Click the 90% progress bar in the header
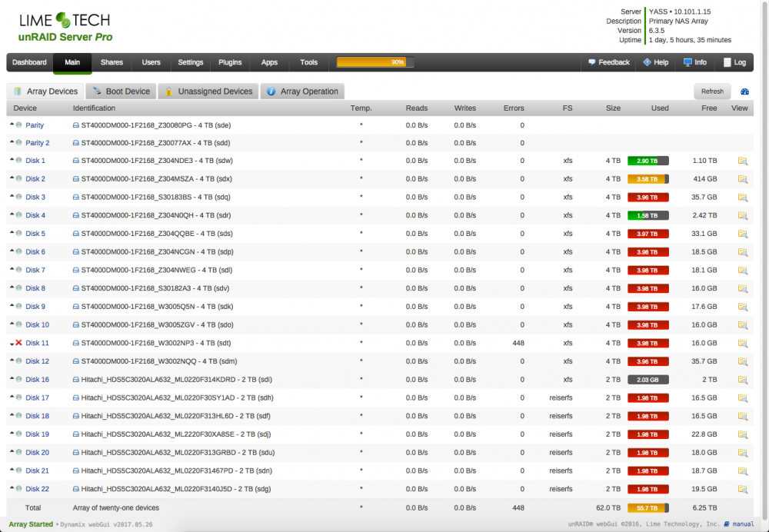The image size is (769, 532). tap(375, 62)
